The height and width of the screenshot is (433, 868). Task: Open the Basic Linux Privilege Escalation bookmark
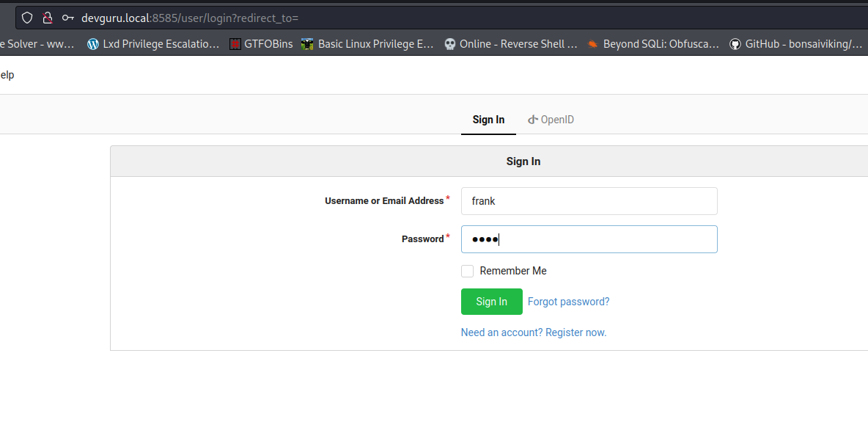click(x=368, y=44)
